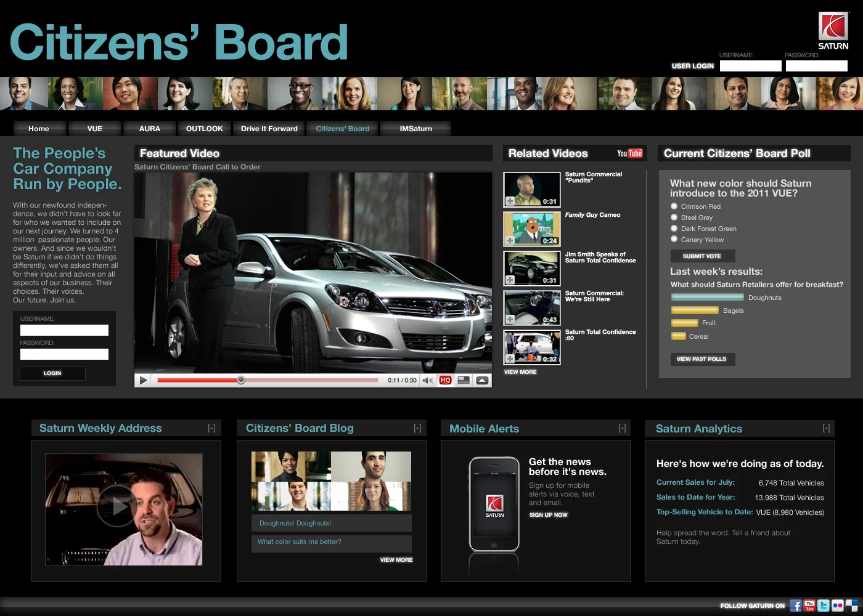Click the LOGIN button in the sidebar
This screenshot has width=863, height=616.
click(52, 373)
